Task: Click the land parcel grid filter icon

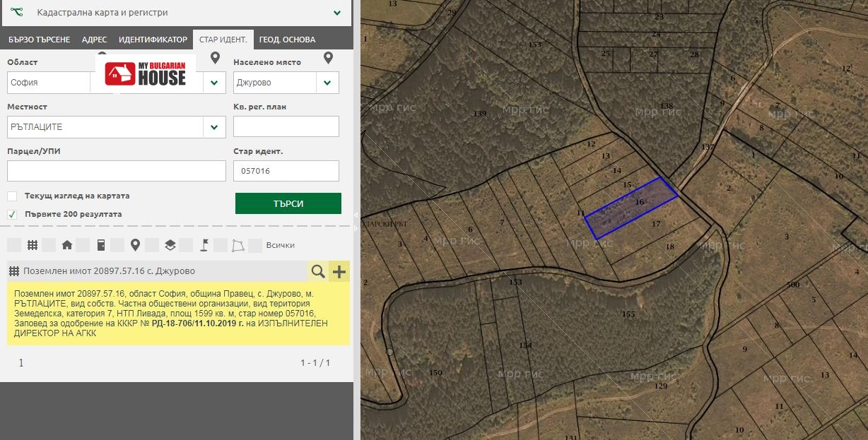Action: click(x=33, y=245)
